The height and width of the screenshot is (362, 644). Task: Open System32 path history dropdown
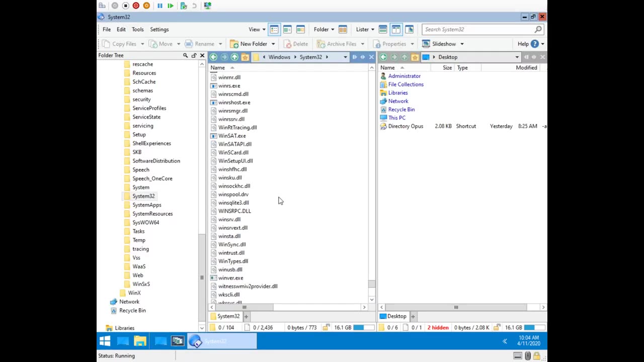(345, 57)
